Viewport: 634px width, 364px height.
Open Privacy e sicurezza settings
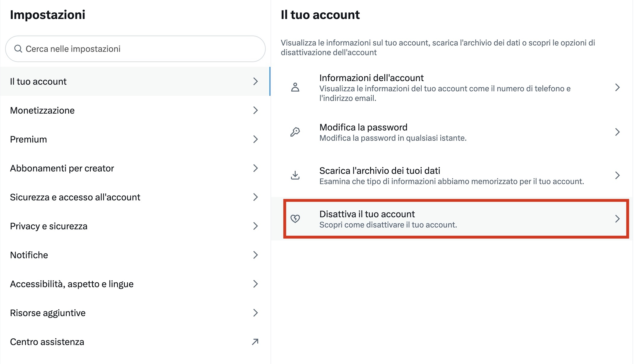click(49, 226)
